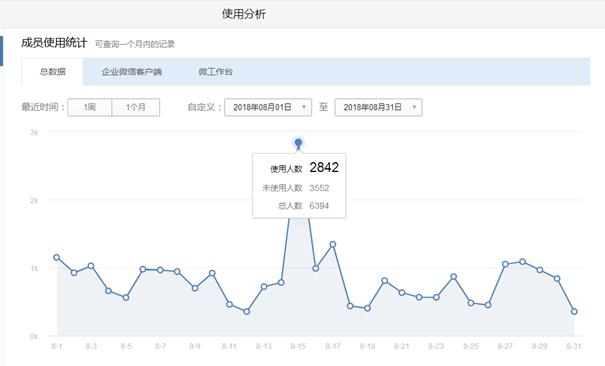The width and height of the screenshot is (605, 366).
Task: Select the 总数据 tab
Action: click(x=52, y=72)
